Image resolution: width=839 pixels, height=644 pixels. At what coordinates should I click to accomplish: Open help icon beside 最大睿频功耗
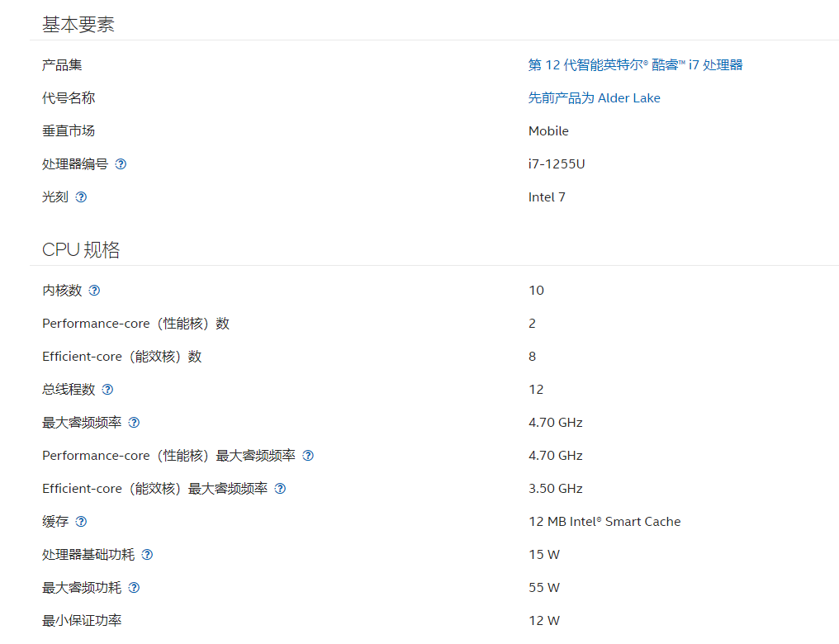135,588
